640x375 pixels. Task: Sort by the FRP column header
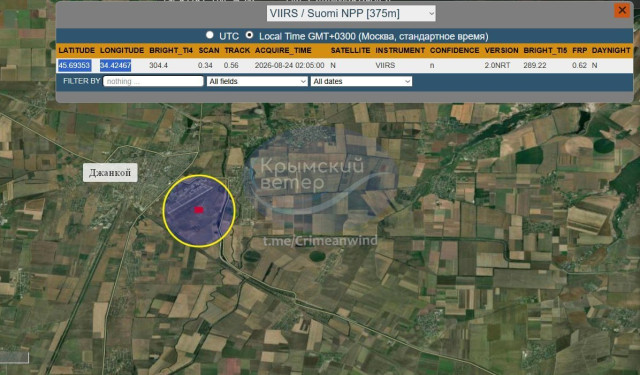click(x=580, y=51)
